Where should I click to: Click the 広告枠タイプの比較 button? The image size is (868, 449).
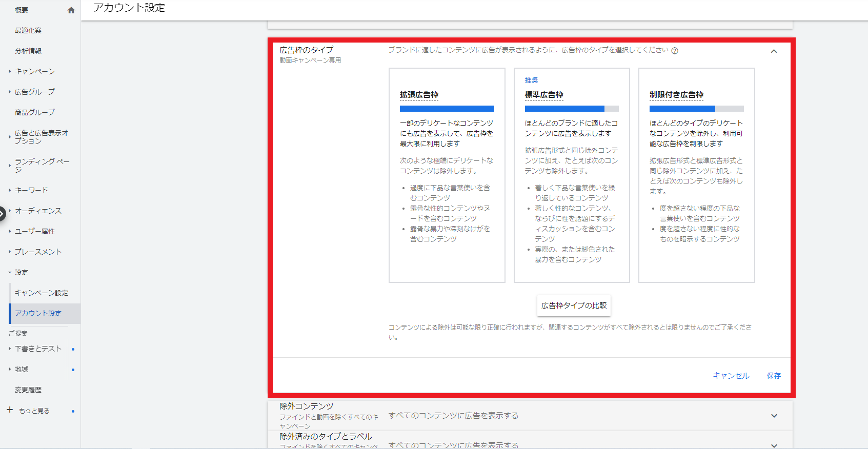click(x=574, y=305)
